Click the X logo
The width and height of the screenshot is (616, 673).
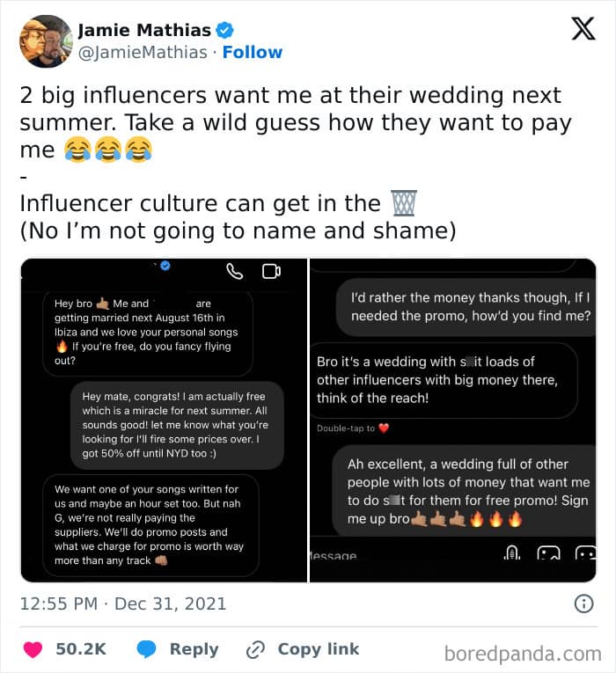pyautogui.click(x=583, y=29)
